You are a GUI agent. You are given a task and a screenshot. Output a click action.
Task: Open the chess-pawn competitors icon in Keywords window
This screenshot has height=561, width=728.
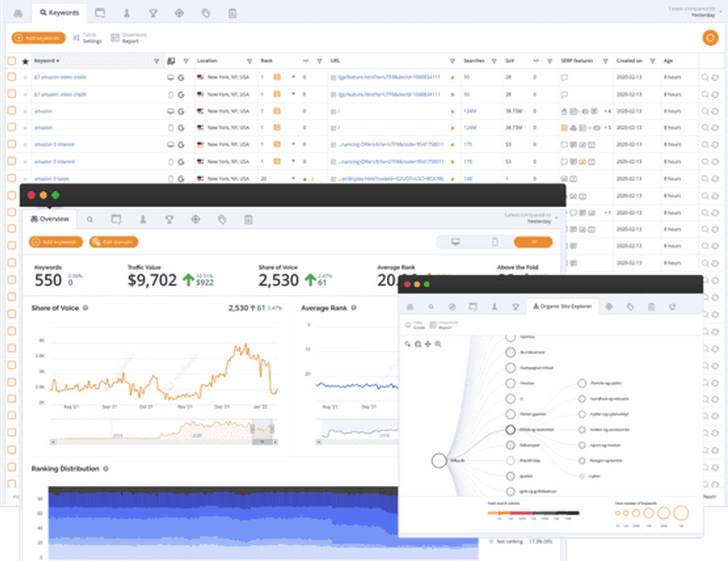point(127,13)
